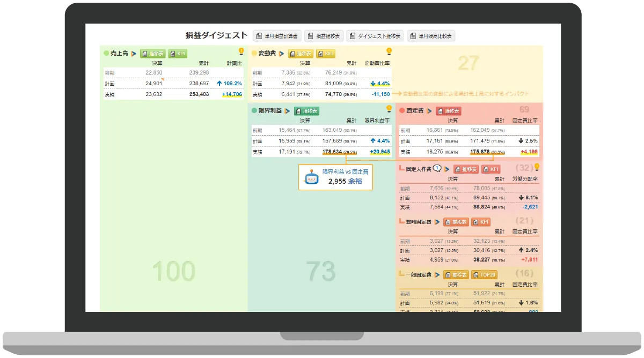Click 推移表 button in 一般固定費 section
The height and width of the screenshot is (358, 644).
[456, 274]
